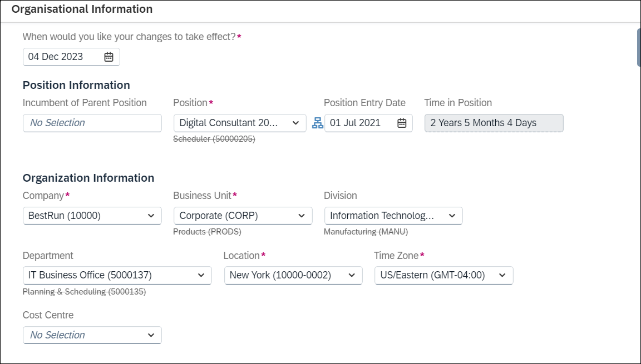Open the Cost Centre dropdown
Image resolution: width=641 pixels, height=364 pixels.
151,335
